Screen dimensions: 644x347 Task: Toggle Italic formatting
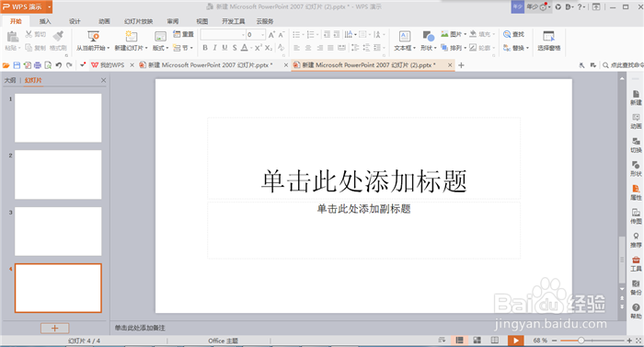[214, 48]
